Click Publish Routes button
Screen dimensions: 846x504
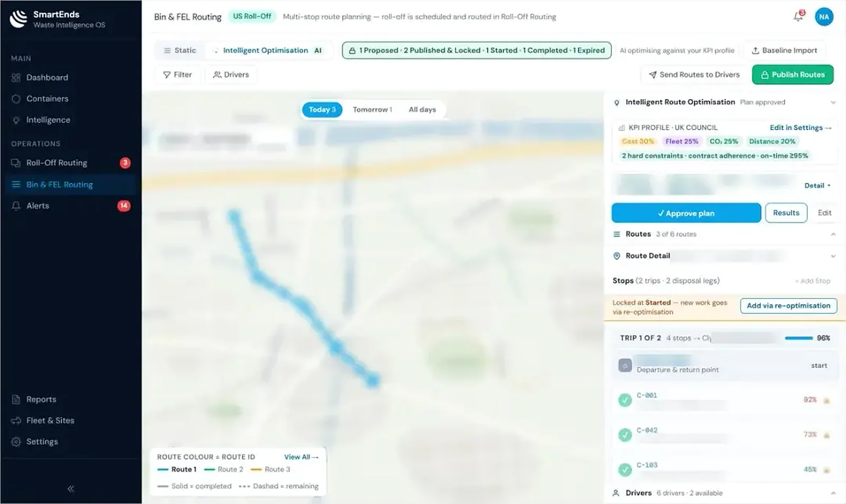coord(793,74)
